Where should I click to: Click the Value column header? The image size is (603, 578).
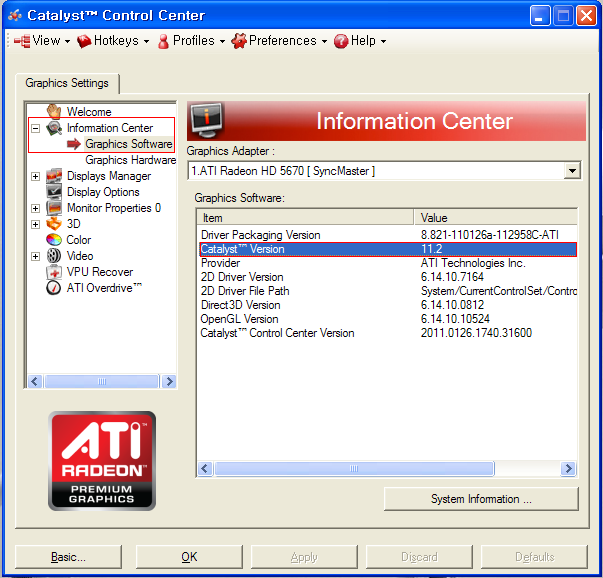coord(496,218)
